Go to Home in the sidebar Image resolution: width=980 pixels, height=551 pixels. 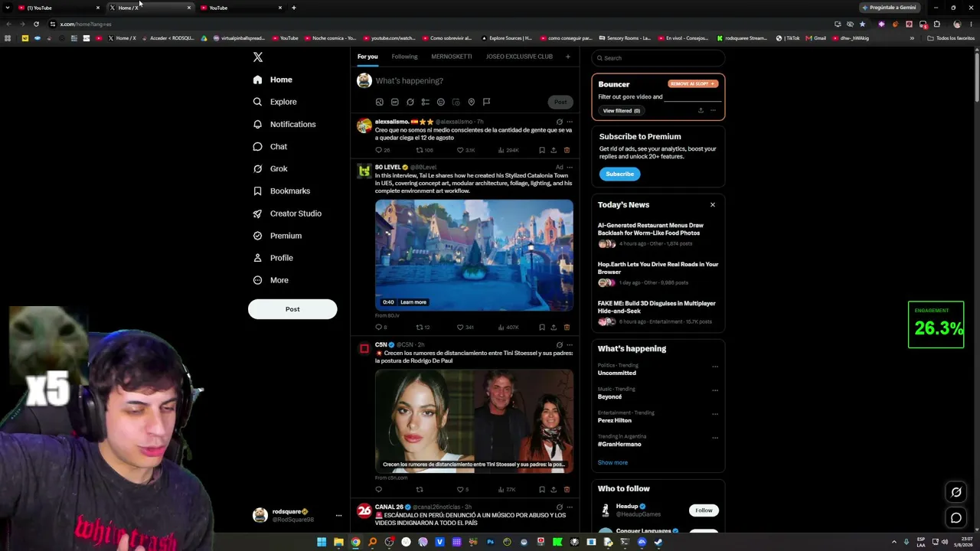[273, 80]
